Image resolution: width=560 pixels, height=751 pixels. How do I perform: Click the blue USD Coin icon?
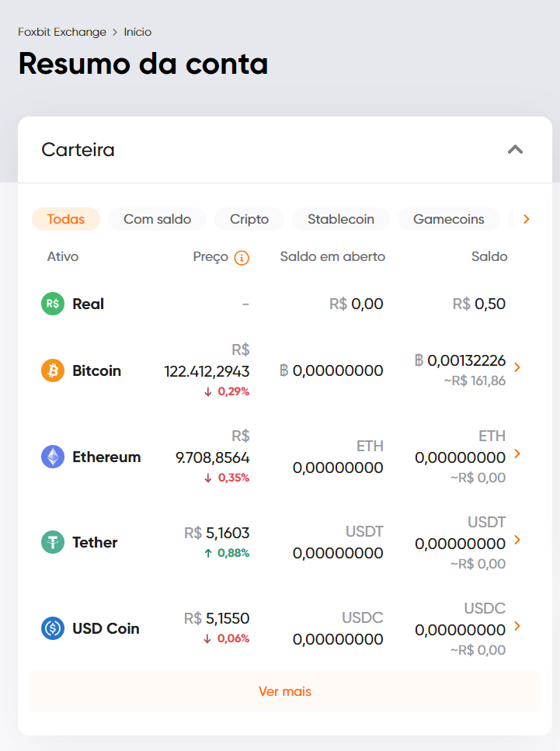pos(53,628)
